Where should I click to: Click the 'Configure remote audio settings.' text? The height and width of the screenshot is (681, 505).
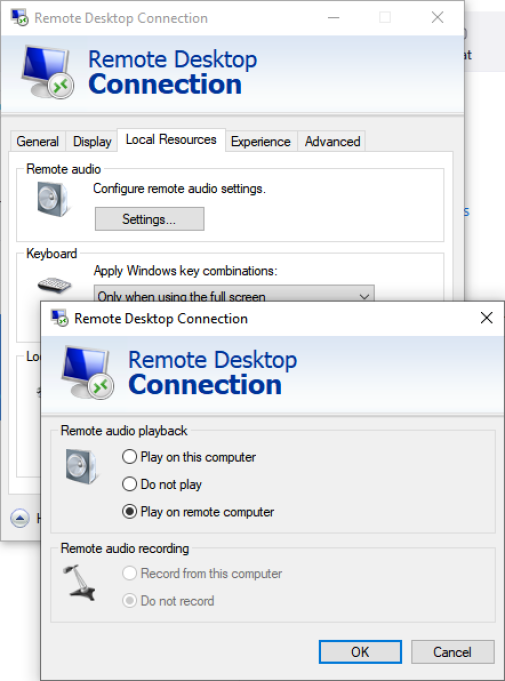pyautogui.click(x=179, y=188)
